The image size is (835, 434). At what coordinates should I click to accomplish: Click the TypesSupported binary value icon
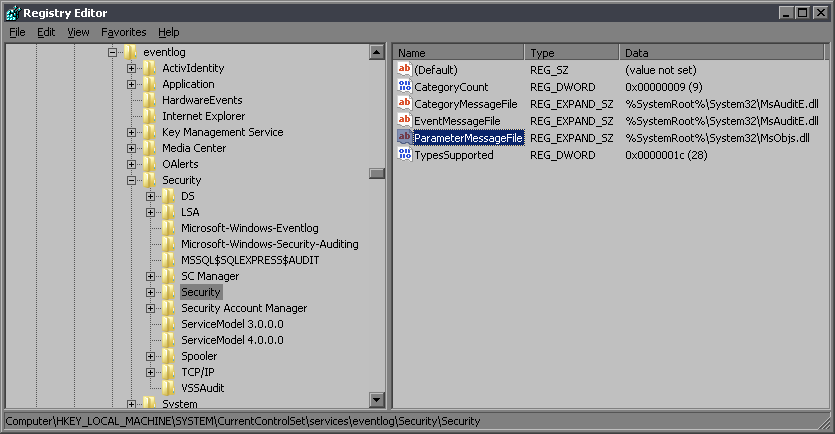pyautogui.click(x=404, y=154)
